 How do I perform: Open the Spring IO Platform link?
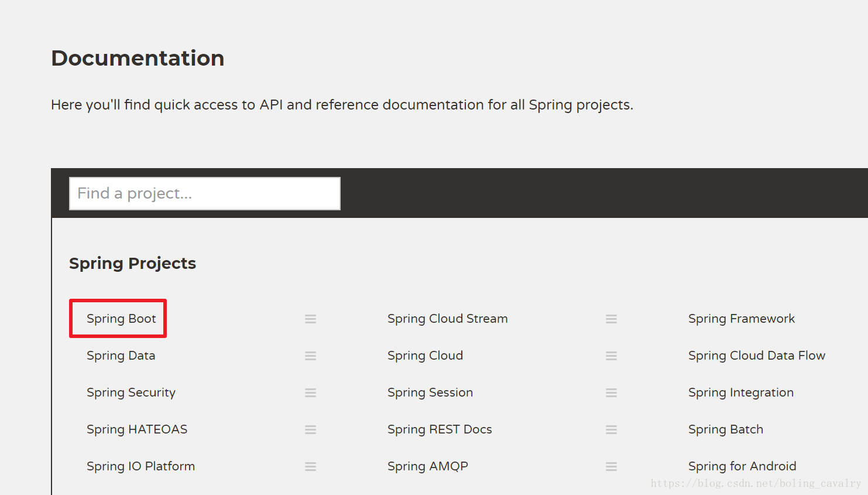[x=140, y=466]
